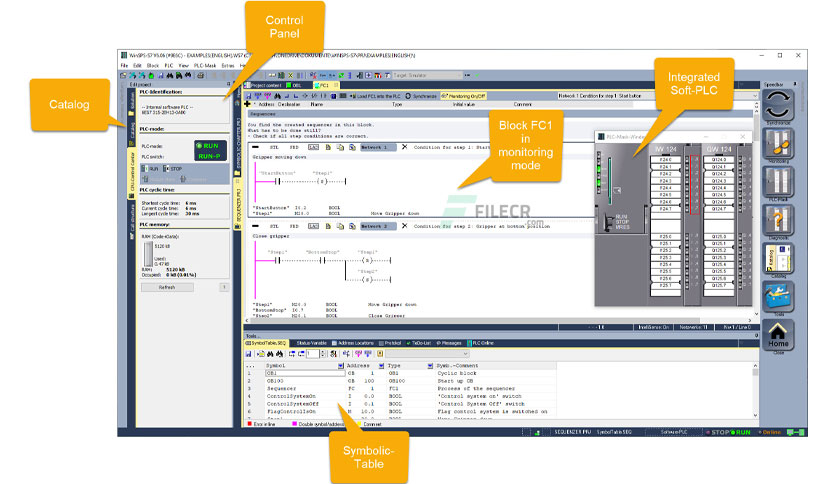Click STOP button in the control panel
The width and height of the screenshot is (836, 484).
[x=173, y=168]
